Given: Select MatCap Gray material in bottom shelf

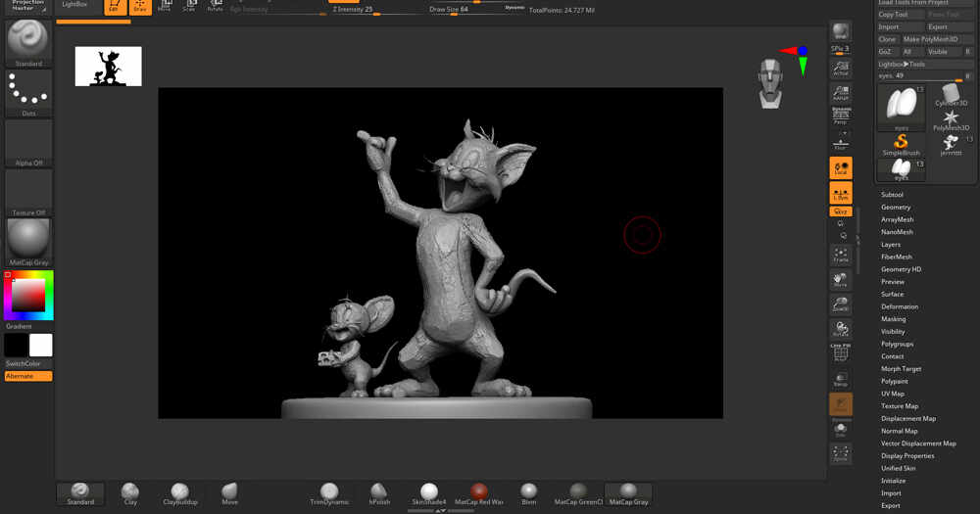Looking at the screenshot, I should tap(628, 493).
